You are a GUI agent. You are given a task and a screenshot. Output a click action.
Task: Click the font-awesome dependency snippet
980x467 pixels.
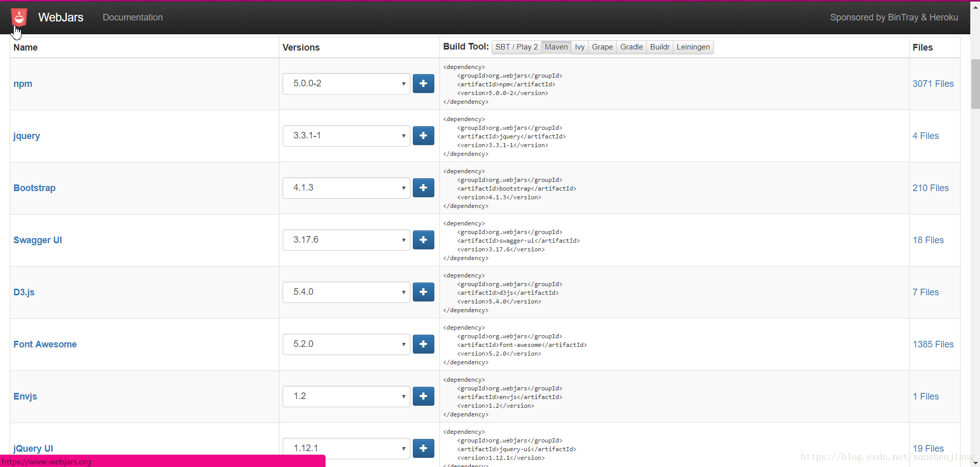(515, 345)
